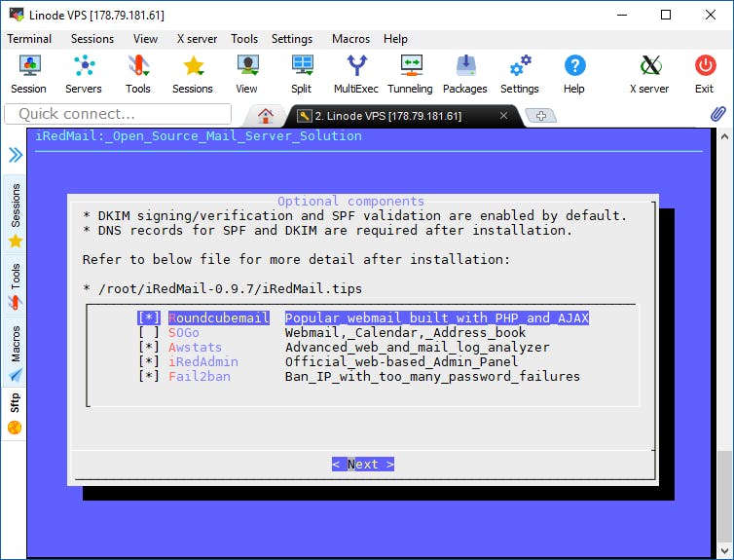This screenshot has height=560, width=734.
Task: Open a new tab with plus icon
Action: pyautogui.click(x=540, y=115)
